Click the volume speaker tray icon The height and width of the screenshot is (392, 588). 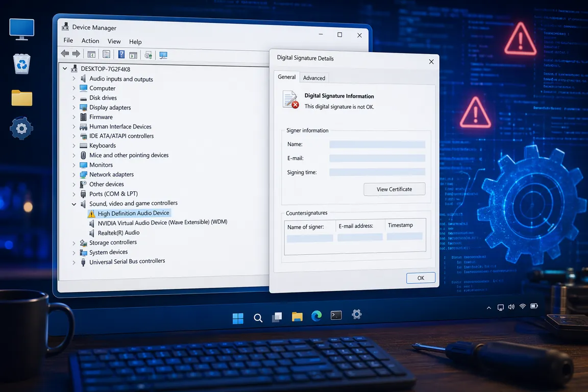pos(511,307)
